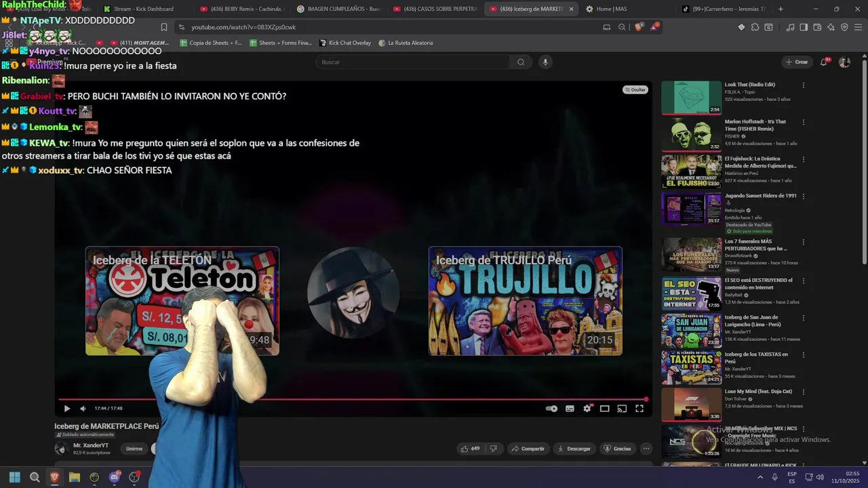Viewport: 868px width, 488px height.
Task: Open the Windows Start menu
Action: coord(15,477)
